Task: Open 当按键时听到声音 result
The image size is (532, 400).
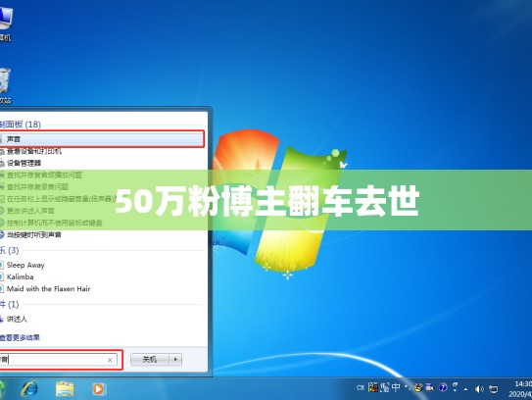Action: (x=34, y=234)
